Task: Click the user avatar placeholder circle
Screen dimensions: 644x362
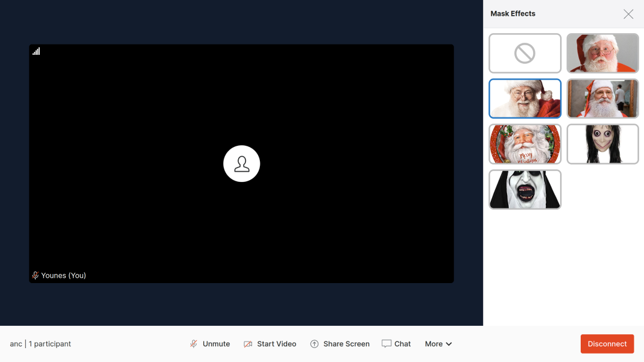Action: coord(241,164)
